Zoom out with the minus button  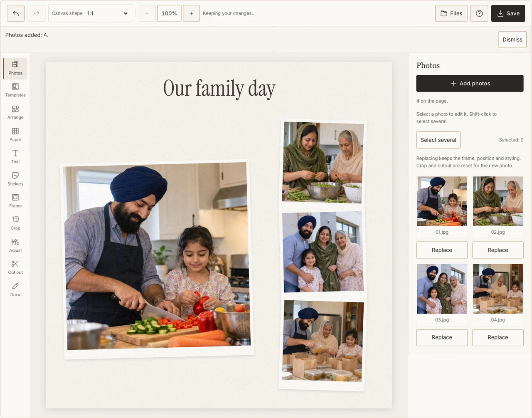147,13
